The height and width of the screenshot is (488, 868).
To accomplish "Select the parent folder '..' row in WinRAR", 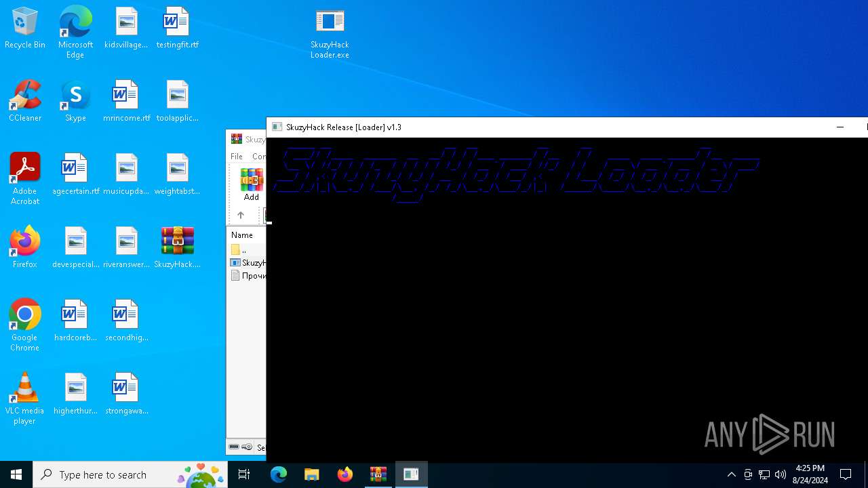I will coord(247,249).
